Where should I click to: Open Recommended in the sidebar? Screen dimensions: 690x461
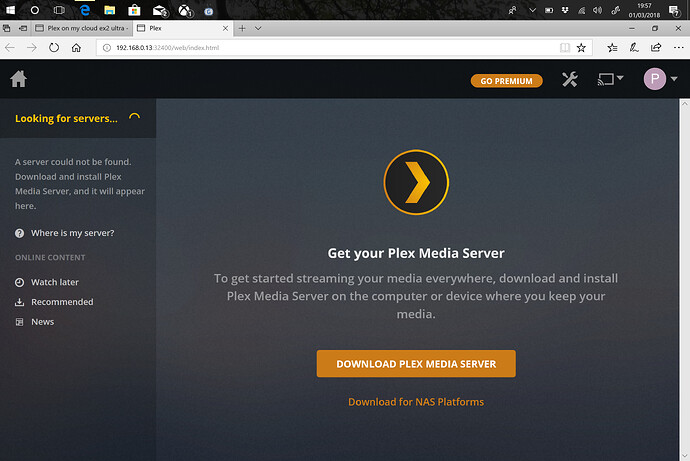(62, 302)
